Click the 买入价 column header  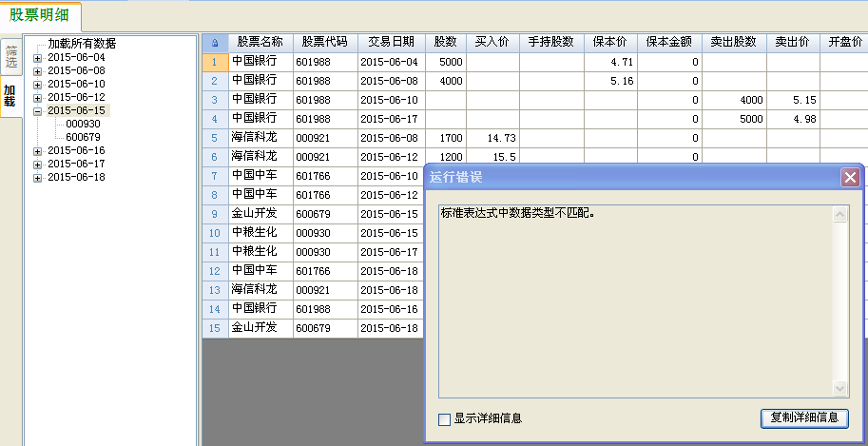coord(492,43)
